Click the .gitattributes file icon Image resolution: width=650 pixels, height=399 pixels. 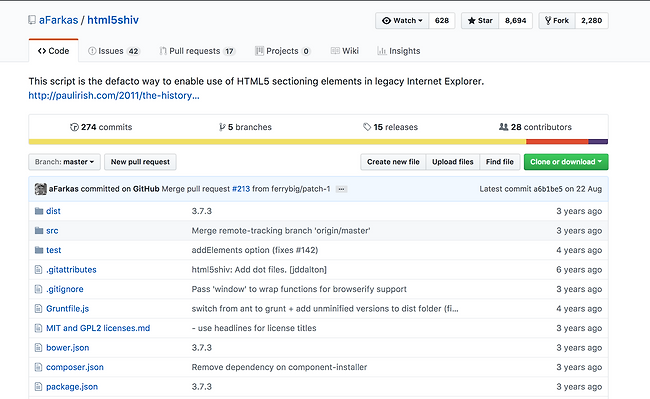(x=39, y=270)
